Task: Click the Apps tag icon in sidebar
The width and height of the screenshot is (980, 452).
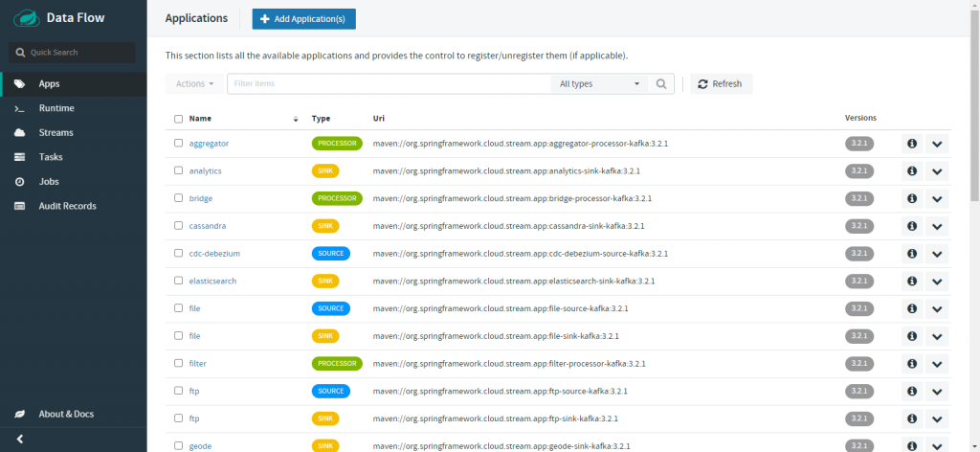Action: [x=20, y=83]
